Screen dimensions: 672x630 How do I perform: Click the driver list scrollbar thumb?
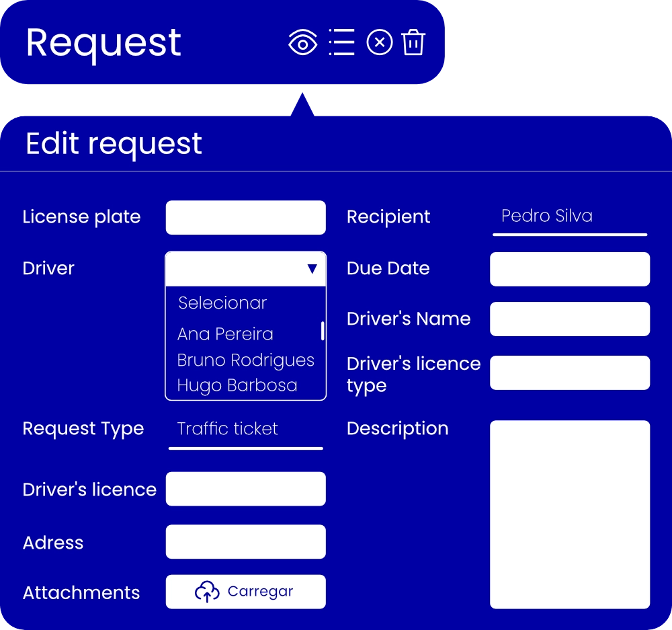(x=323, y=331)
